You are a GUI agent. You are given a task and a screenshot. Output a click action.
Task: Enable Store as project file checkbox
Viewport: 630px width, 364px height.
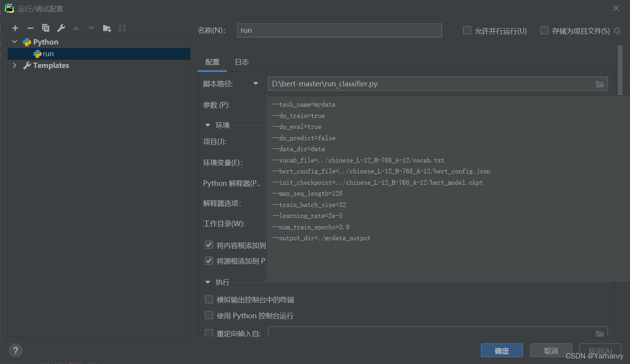544,30
